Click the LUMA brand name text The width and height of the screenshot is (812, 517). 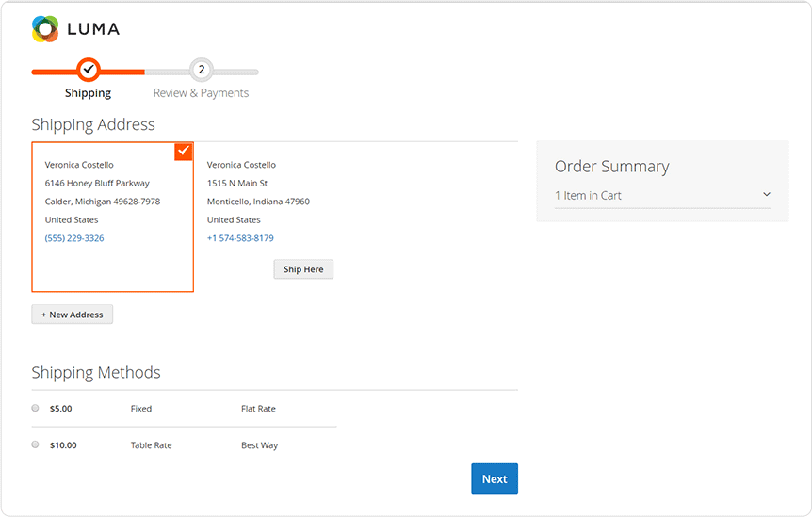[x=93, y=29]
